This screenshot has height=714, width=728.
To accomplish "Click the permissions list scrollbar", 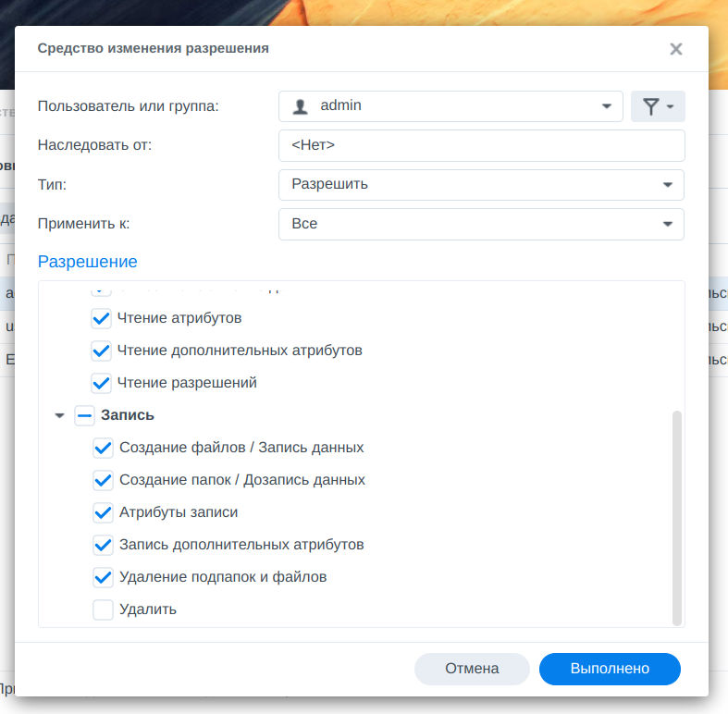I will (x=677, y=518).
